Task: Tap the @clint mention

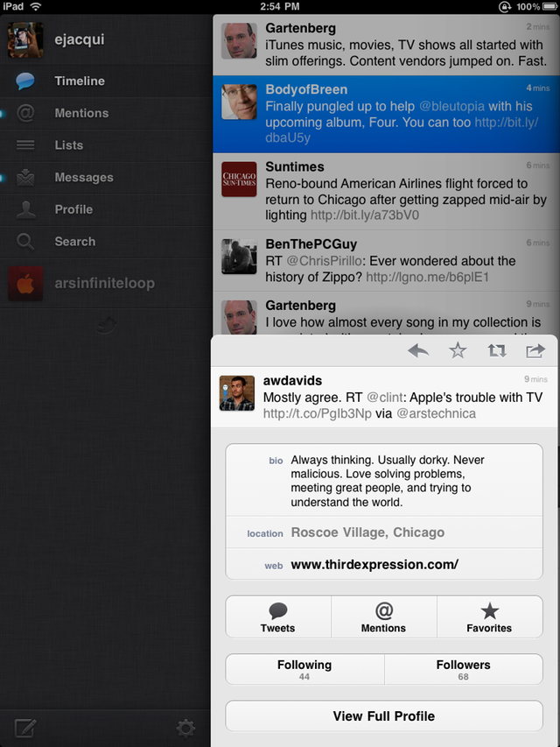Action: [385, 398]
